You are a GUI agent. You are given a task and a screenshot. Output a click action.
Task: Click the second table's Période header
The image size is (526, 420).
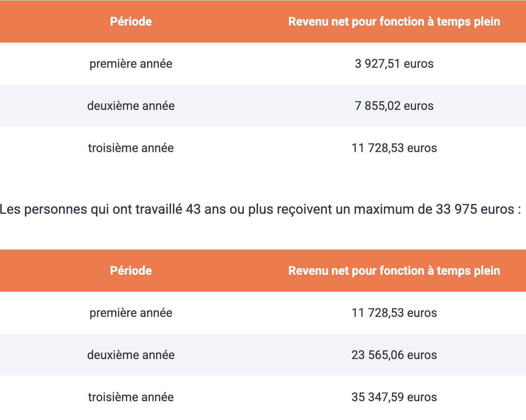131,271
